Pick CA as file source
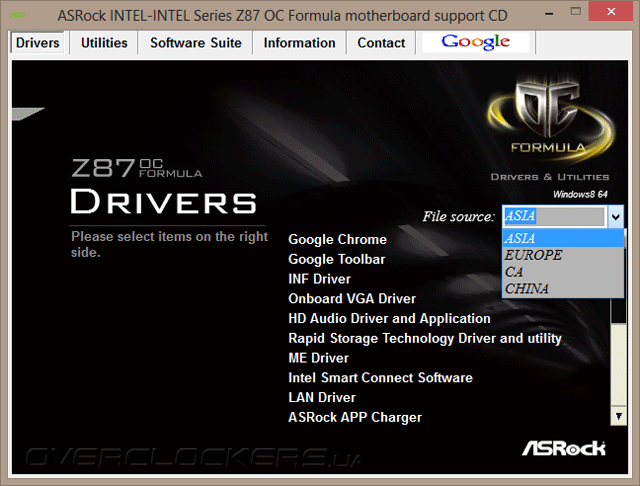The image size is (640, 486). (x=563, y=272)
